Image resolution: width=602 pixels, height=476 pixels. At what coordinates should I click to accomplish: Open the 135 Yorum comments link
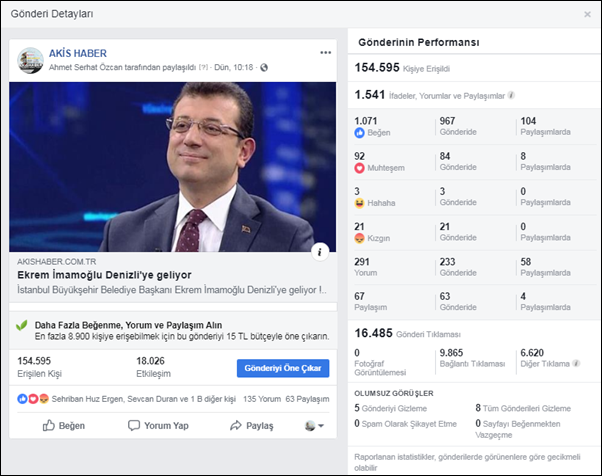coord(262,399)
